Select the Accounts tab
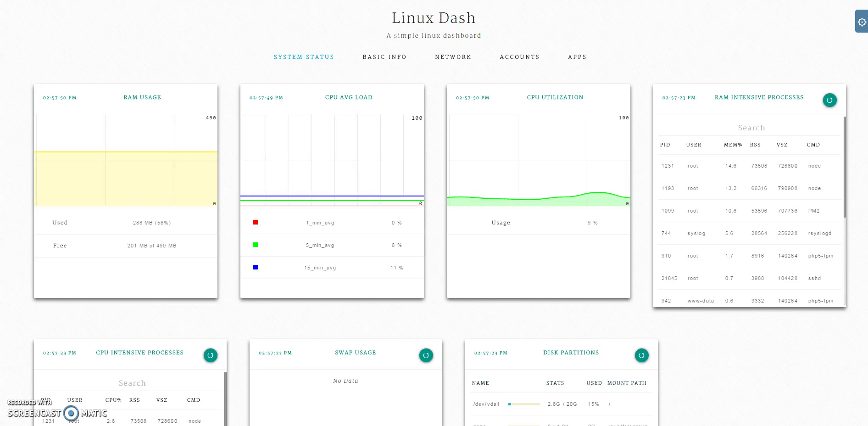 (x=519, y=57)
